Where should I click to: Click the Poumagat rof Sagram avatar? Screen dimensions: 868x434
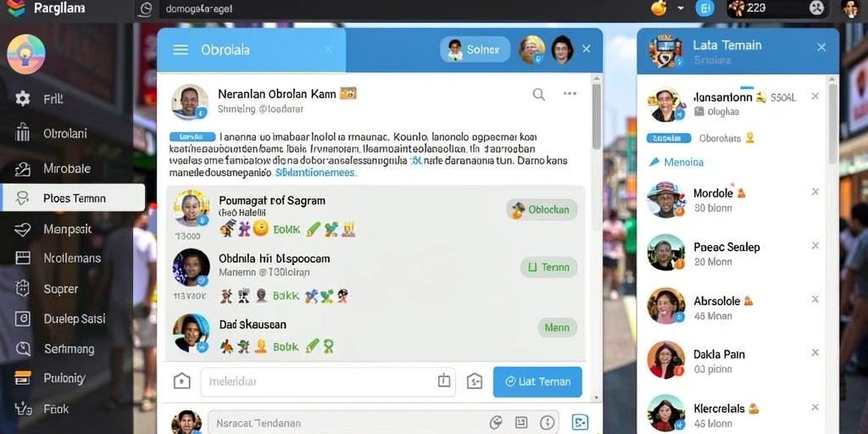(192, 209)
